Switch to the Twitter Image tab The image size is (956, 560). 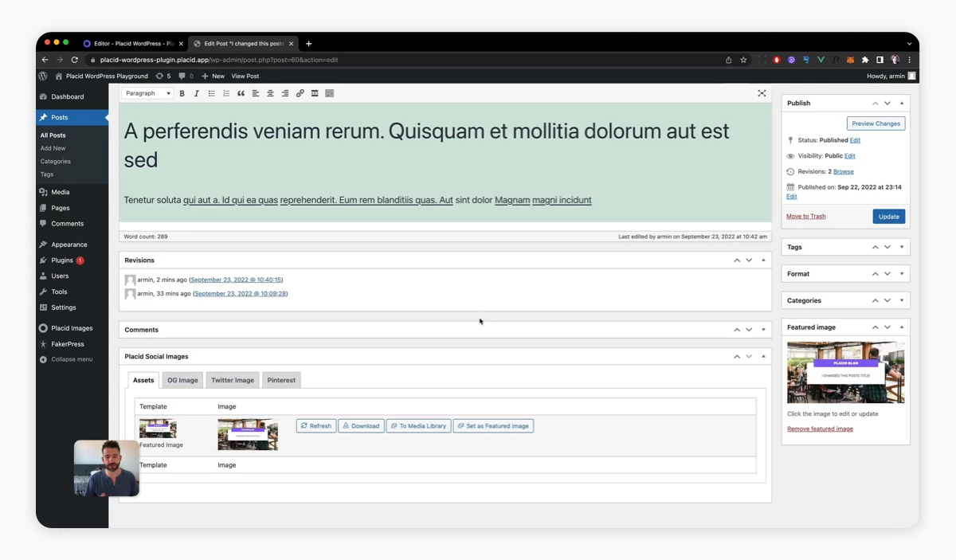(233, 380)
